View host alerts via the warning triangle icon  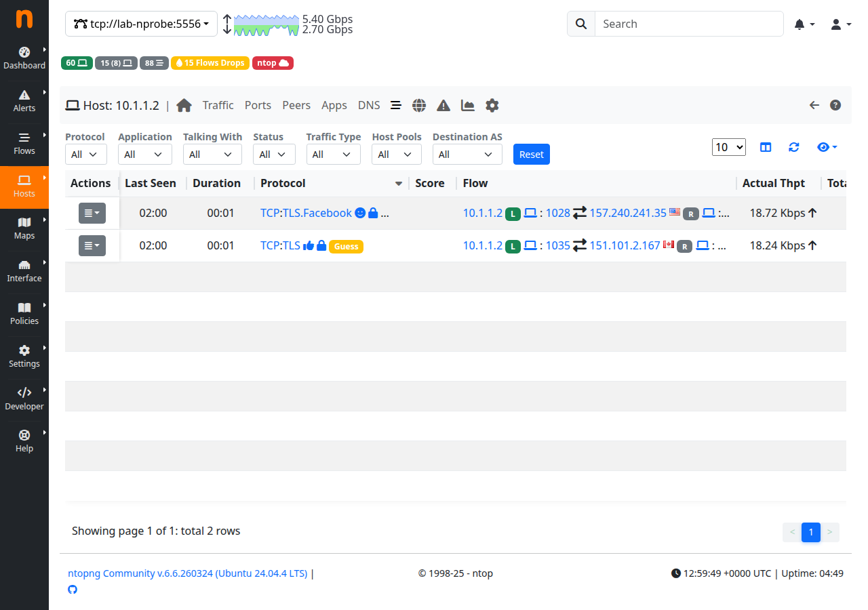click(443, 105)
